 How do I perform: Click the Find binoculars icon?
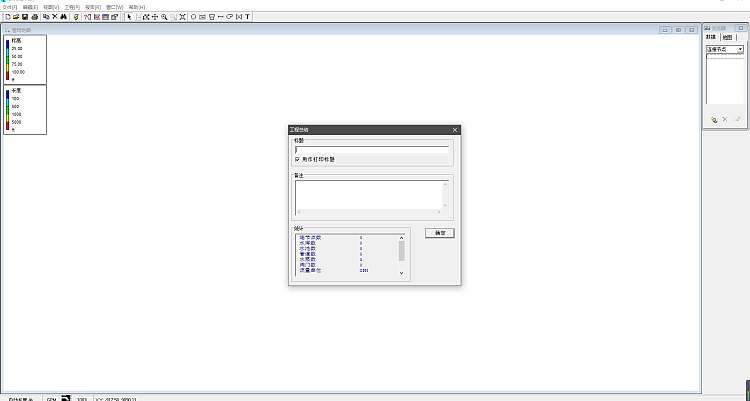(62, 17)
